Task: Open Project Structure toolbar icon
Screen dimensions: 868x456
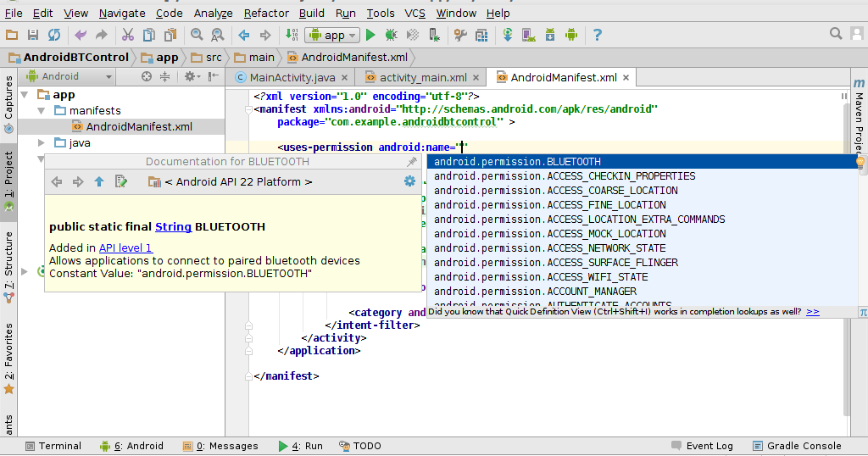Action: (481, 36)
